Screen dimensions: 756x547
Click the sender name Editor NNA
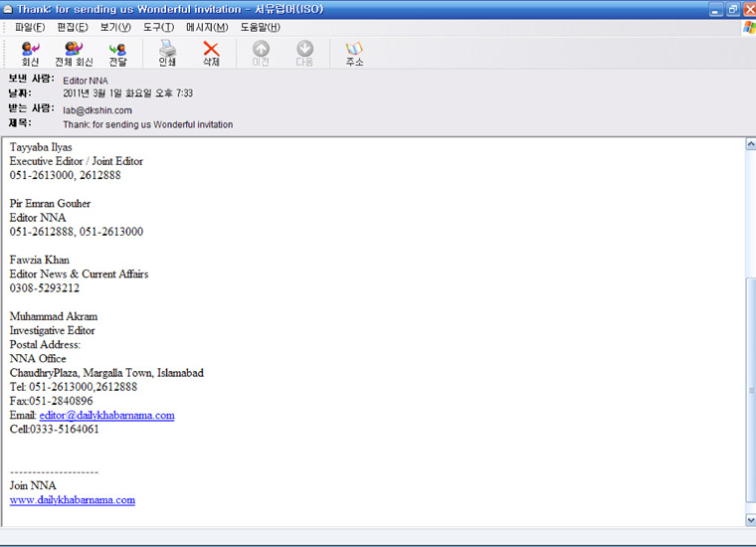pos(85,80)
